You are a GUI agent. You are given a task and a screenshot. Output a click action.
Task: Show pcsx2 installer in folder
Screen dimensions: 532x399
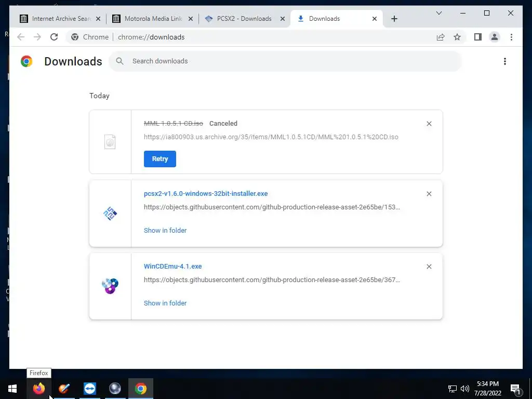(x=165, y=230)
